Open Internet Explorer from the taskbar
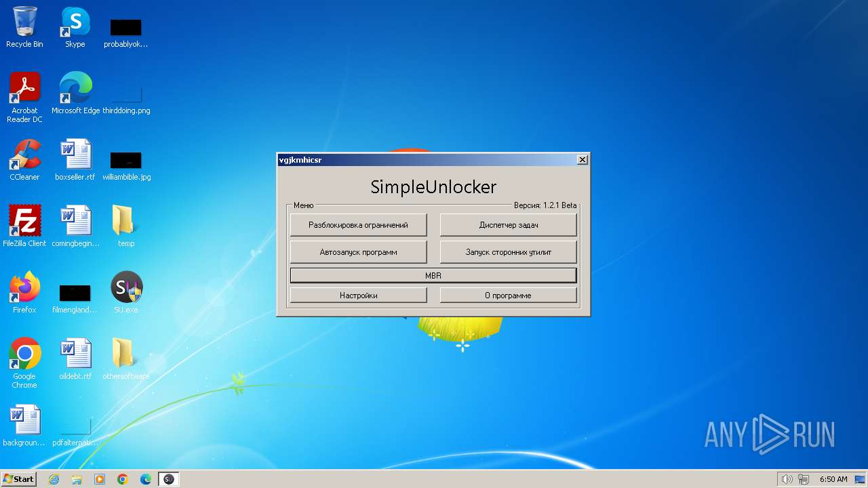This screenshot has height=488, width=868. [x=54, y=479]
